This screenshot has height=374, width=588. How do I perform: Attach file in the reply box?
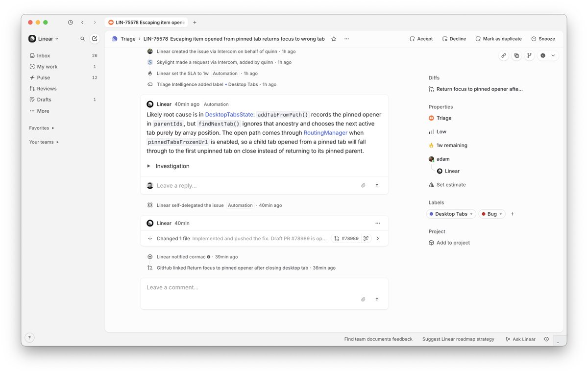(363, 186)
